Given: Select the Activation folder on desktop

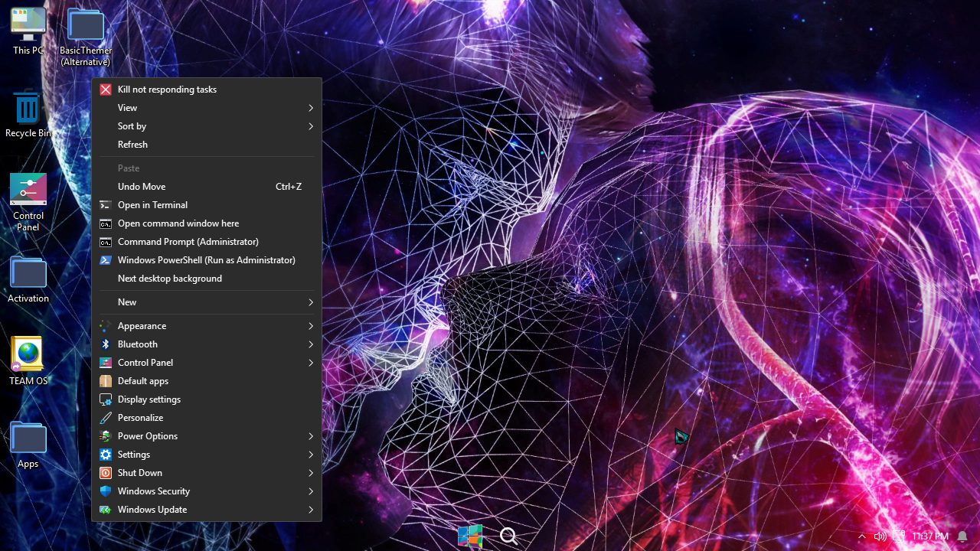Looking at the screenshot, I should 28,280.
